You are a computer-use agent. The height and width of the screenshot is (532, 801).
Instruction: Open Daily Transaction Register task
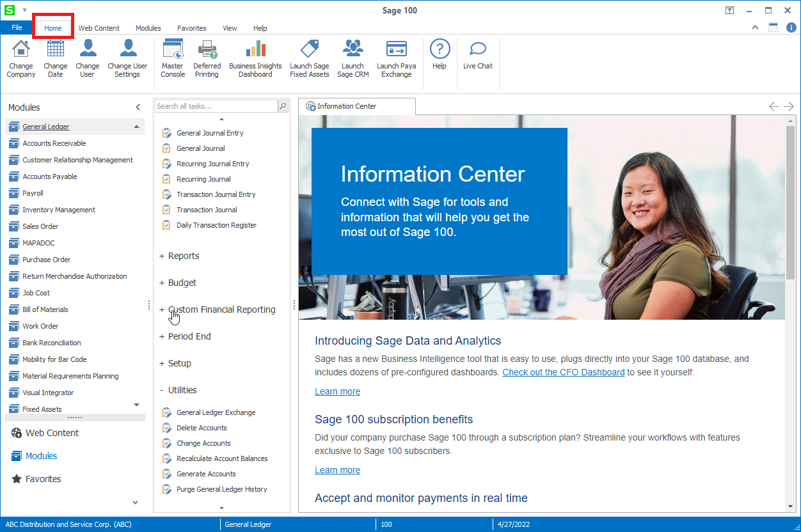pos(216,225)
